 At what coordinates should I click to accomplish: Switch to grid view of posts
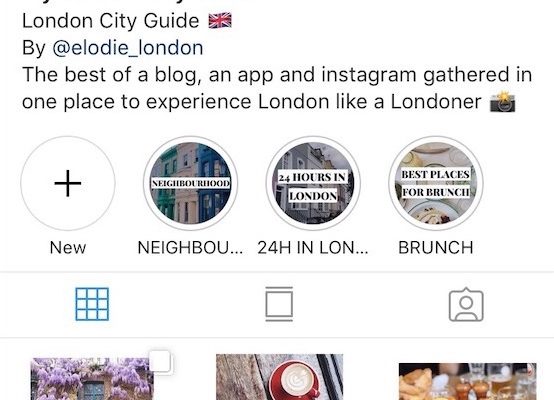click(x=92, y=304)
